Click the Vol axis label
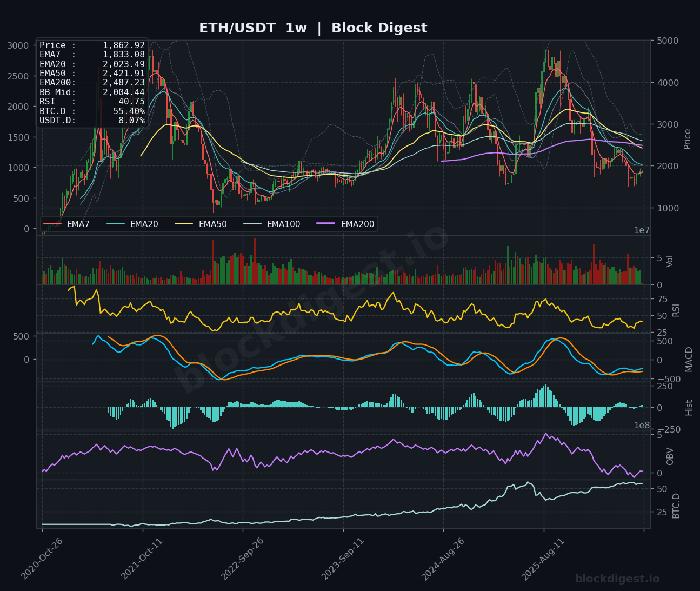The image size is (700, 591). (670, 261)
